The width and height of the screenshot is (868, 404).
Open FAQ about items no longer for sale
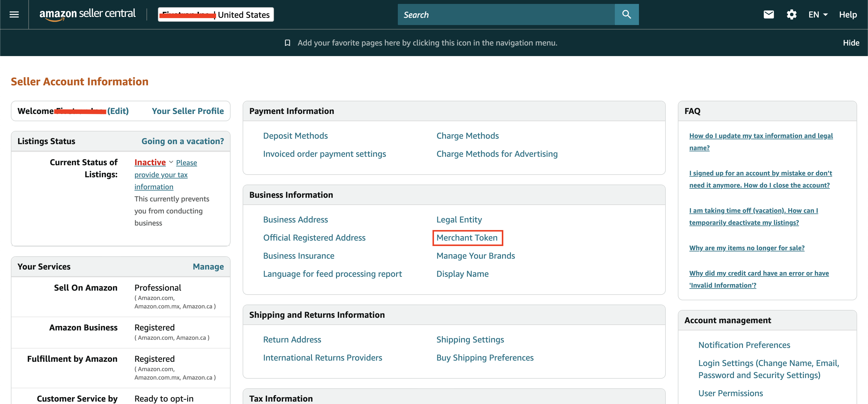pos(747,248)
